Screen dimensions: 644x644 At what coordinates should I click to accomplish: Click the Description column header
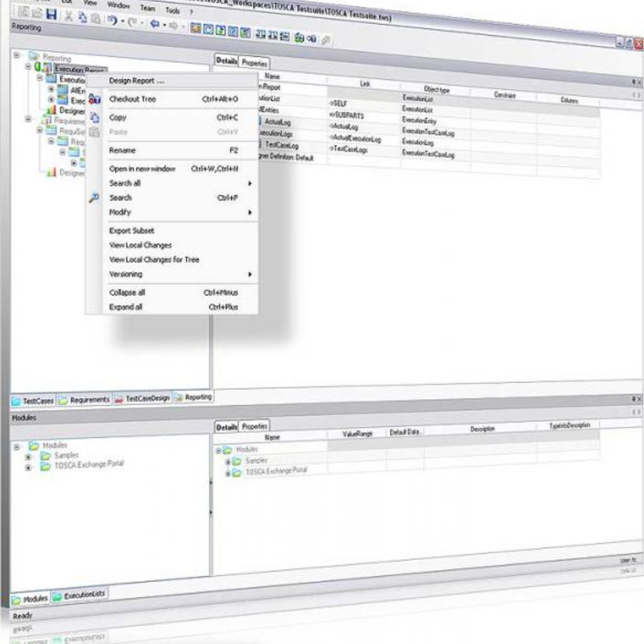482,429
